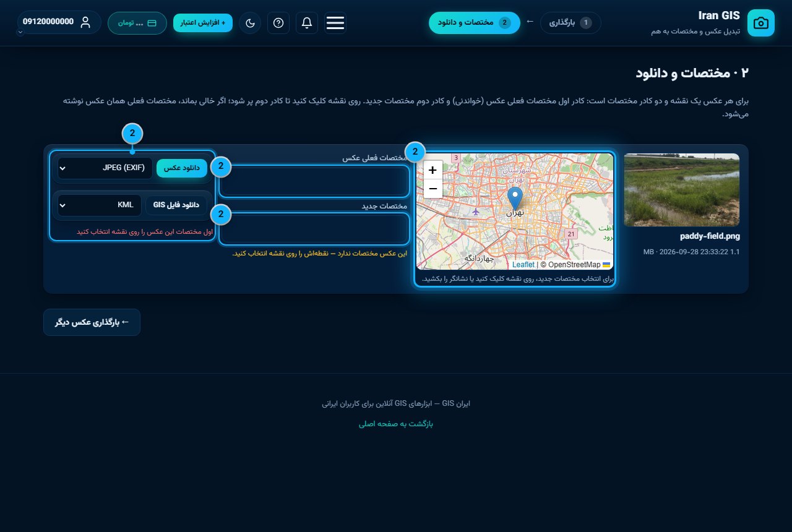The height and width of the screenshot is (532, 792).
Task: Open the notifications bell
Action: click(x=307, y=23)
